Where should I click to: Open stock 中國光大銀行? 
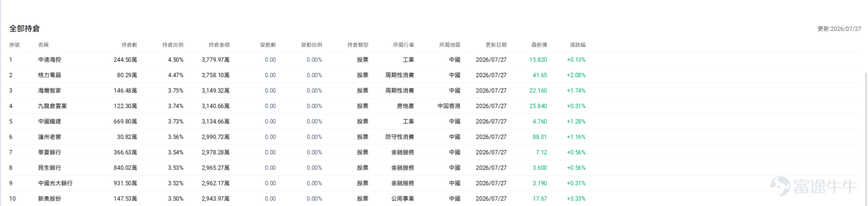[55, 183]
